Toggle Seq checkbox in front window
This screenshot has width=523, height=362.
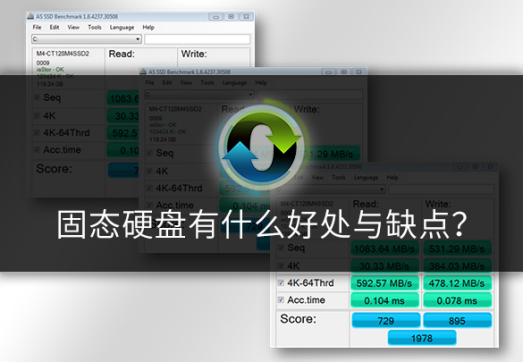281,248
